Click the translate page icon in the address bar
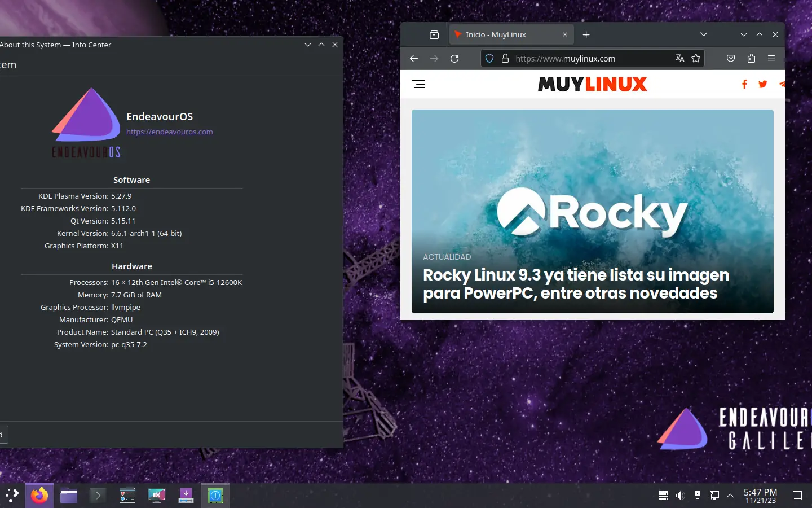 click(680, 58)
